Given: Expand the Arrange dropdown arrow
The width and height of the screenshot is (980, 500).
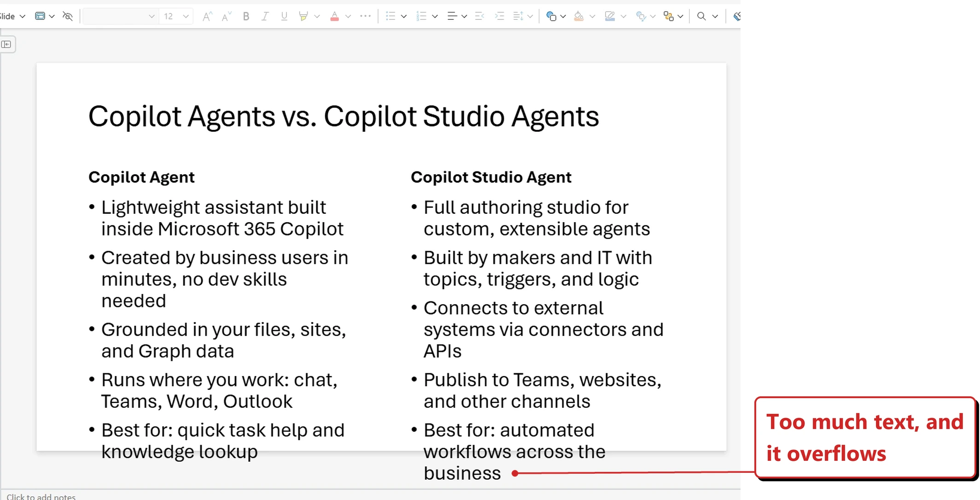Looking at the screenshot, I should click(x=680, y=16).
